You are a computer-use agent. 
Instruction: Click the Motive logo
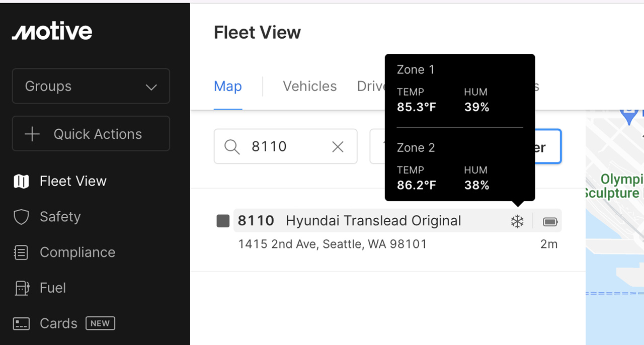pos(52,32)
